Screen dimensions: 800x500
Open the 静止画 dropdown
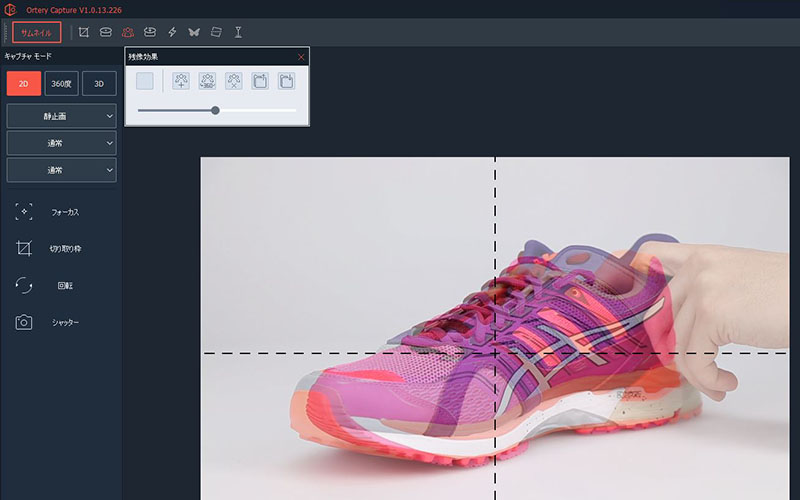61,116
